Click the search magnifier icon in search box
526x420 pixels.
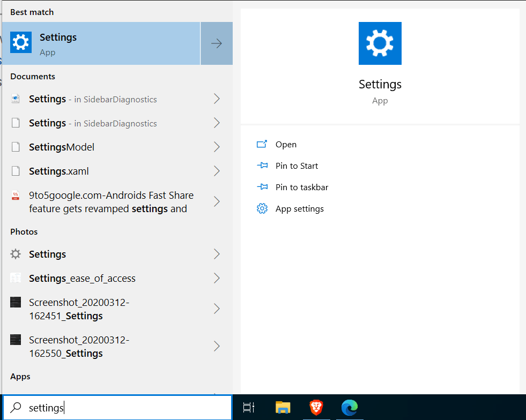[x=16, y=408]
